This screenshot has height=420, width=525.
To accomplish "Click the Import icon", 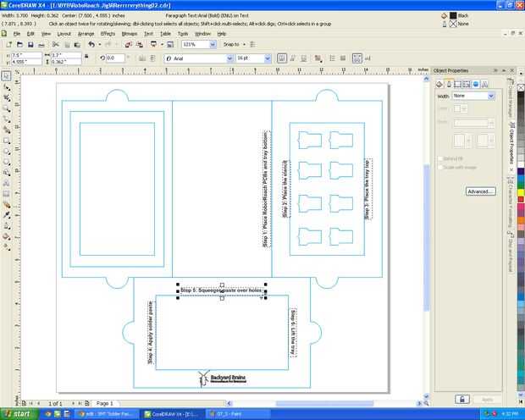I will coord(128,45).
